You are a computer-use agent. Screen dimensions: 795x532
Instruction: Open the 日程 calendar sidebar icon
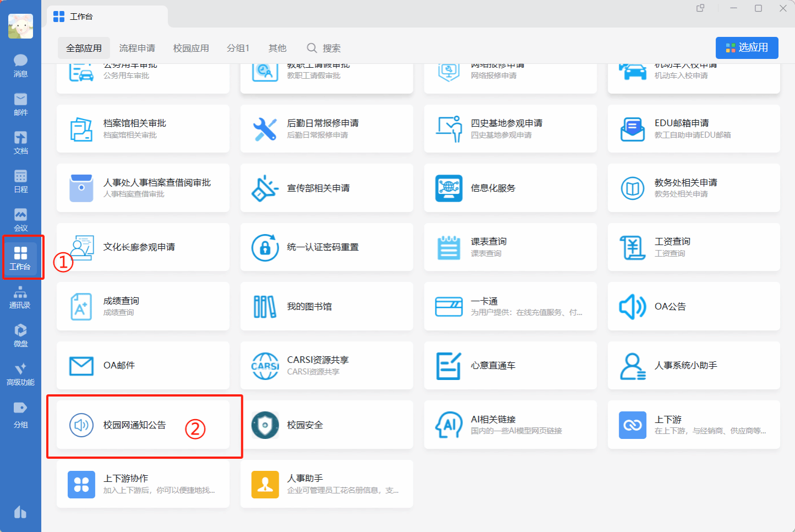20,181
